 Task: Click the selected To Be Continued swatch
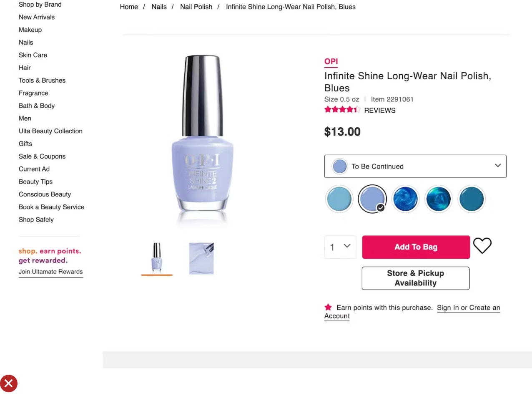pyautogui.click(x=372, y=199)
